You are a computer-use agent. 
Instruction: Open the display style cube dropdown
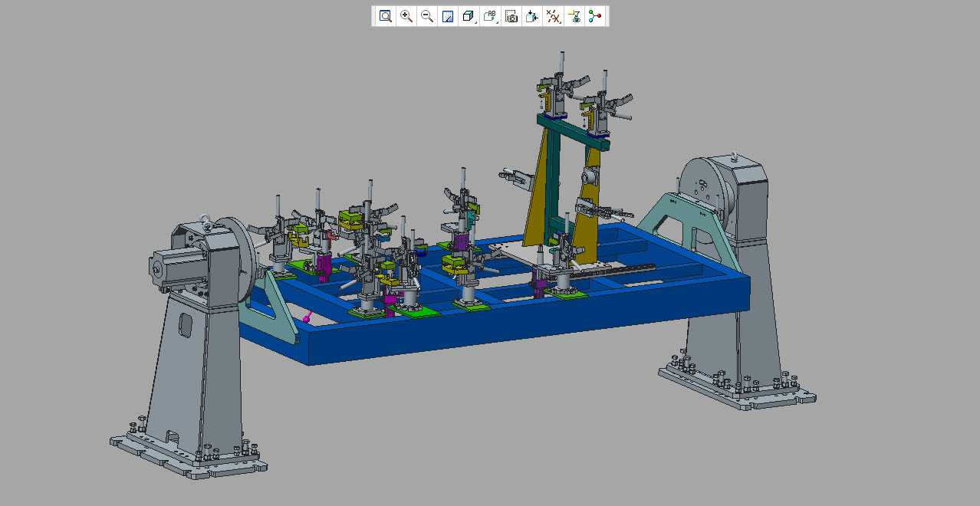(469, 16)
